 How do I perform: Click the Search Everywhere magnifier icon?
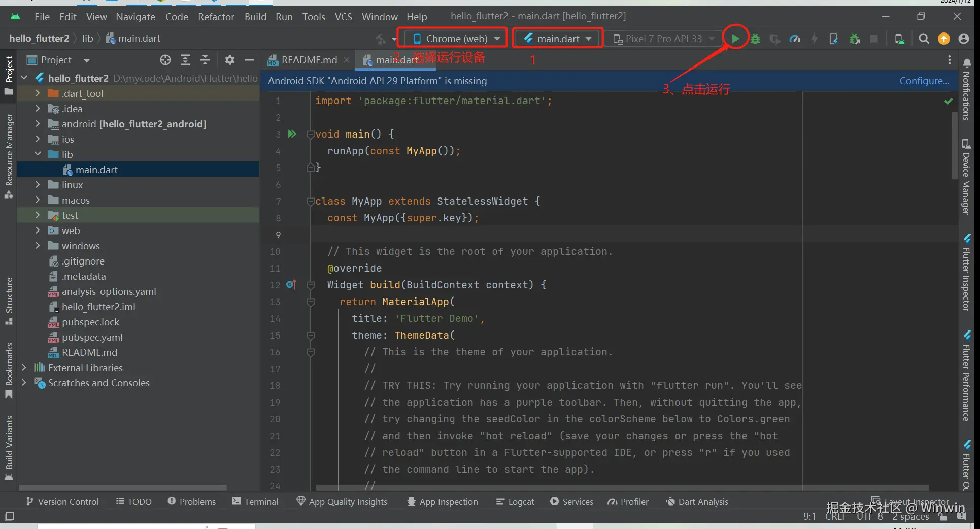coord(924,39)
